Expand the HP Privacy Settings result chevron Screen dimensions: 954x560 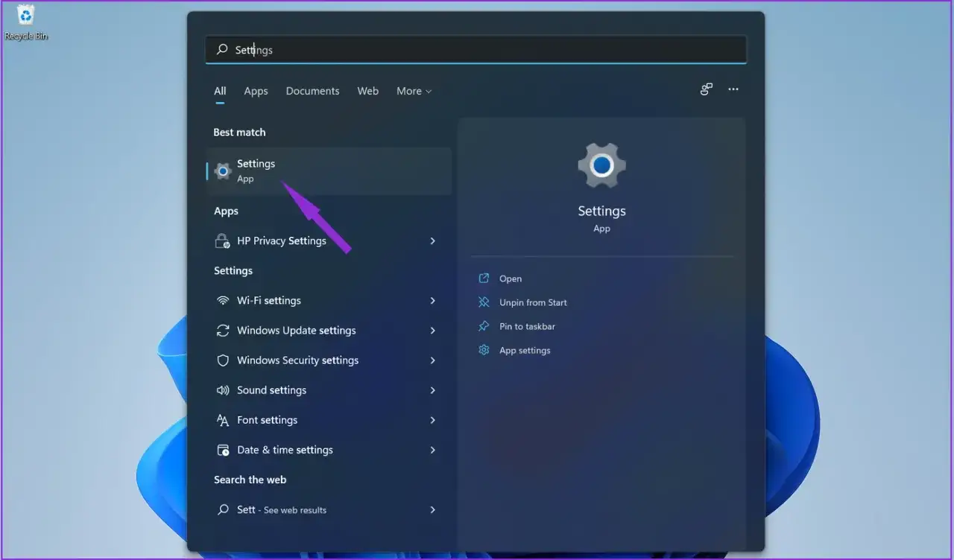[433, 241]
